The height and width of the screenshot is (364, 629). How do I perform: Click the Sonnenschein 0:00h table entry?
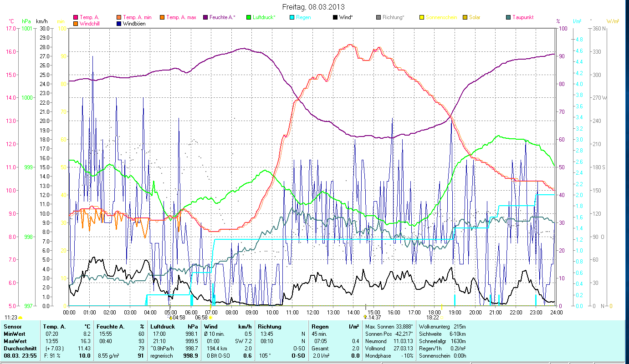pos(442,356)
